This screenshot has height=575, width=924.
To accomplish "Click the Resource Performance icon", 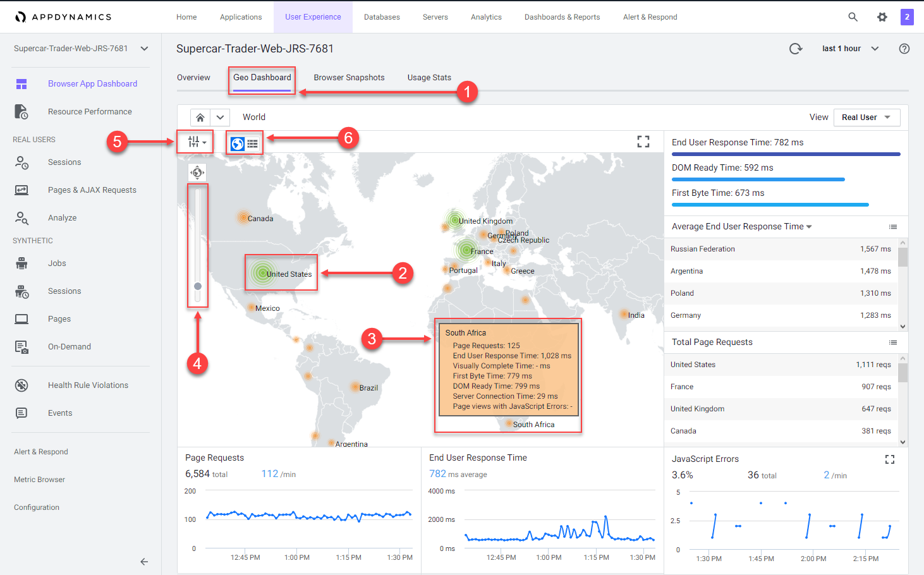I will pyautogui.click(x=21, y=112).
